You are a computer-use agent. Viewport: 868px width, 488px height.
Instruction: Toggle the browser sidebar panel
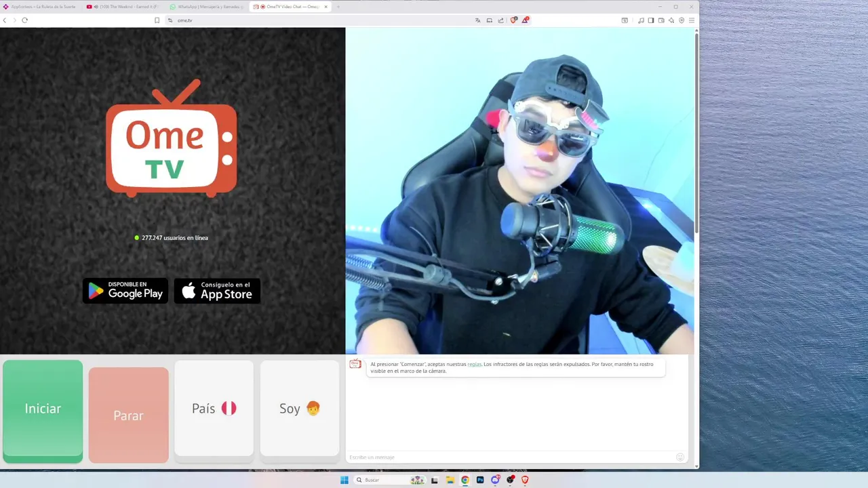tap(651, 20)
